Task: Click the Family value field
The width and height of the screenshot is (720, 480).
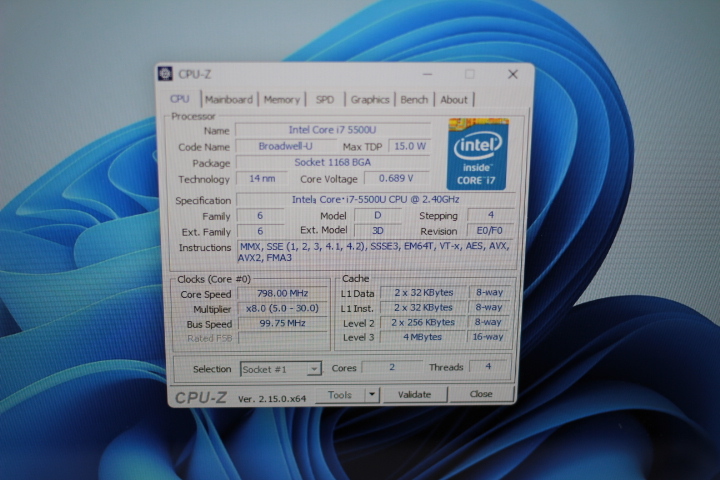Action: tap(260, 215)
